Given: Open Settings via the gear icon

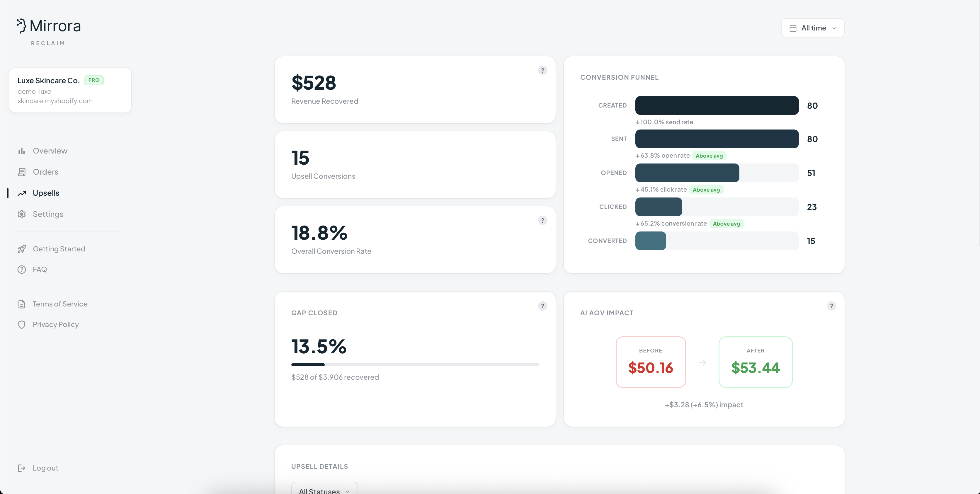Looking at the screenshot, I should pyautogui.click(x=22, y=214).
